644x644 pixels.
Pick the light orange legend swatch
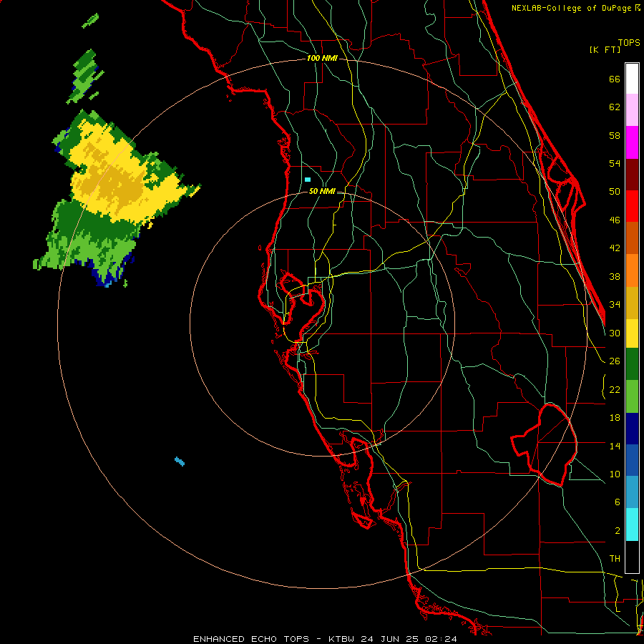(632, 270)
